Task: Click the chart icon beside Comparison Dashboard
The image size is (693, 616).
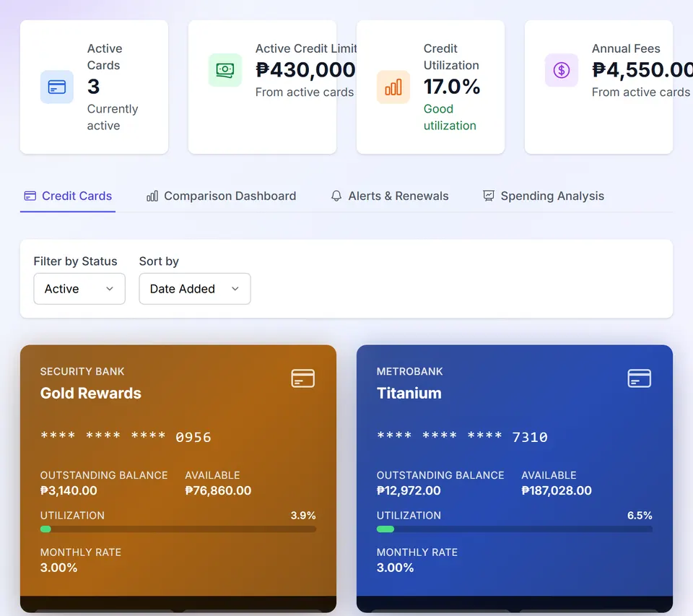Action: point(152,196)
